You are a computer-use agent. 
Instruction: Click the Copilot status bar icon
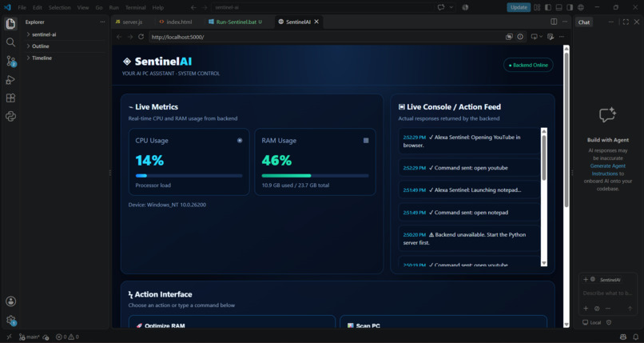[623, 337]
